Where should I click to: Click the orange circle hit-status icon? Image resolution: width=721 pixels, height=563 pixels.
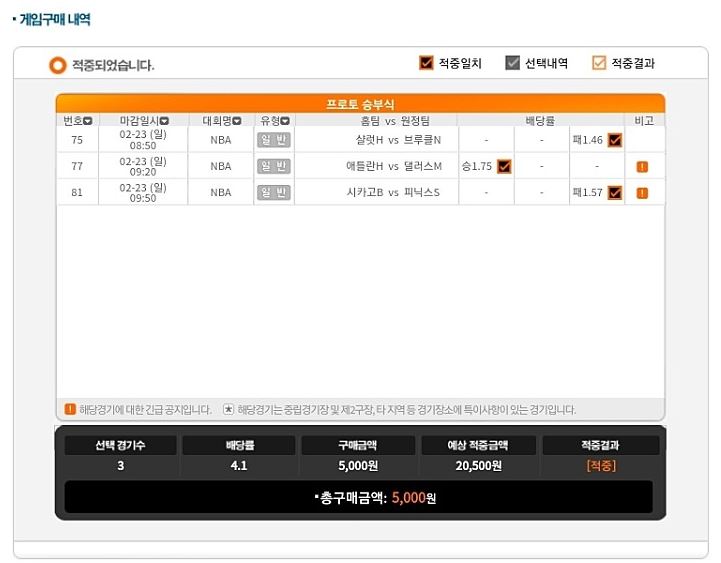coord(57,65)
